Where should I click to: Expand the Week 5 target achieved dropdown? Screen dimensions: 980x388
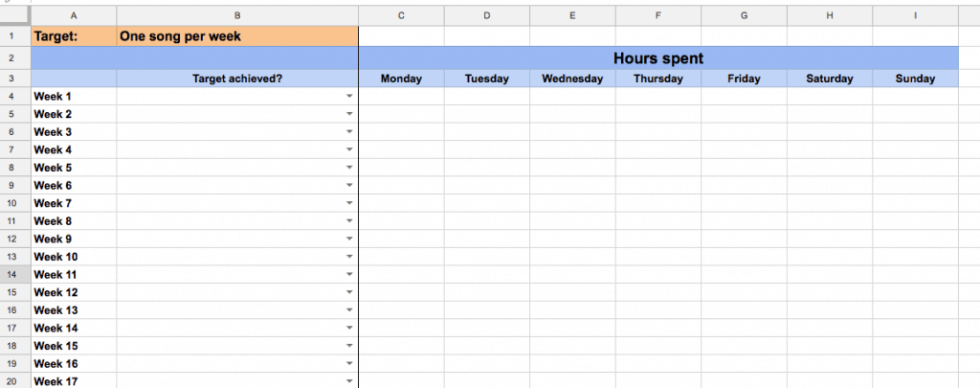click(x=349, y=168)
